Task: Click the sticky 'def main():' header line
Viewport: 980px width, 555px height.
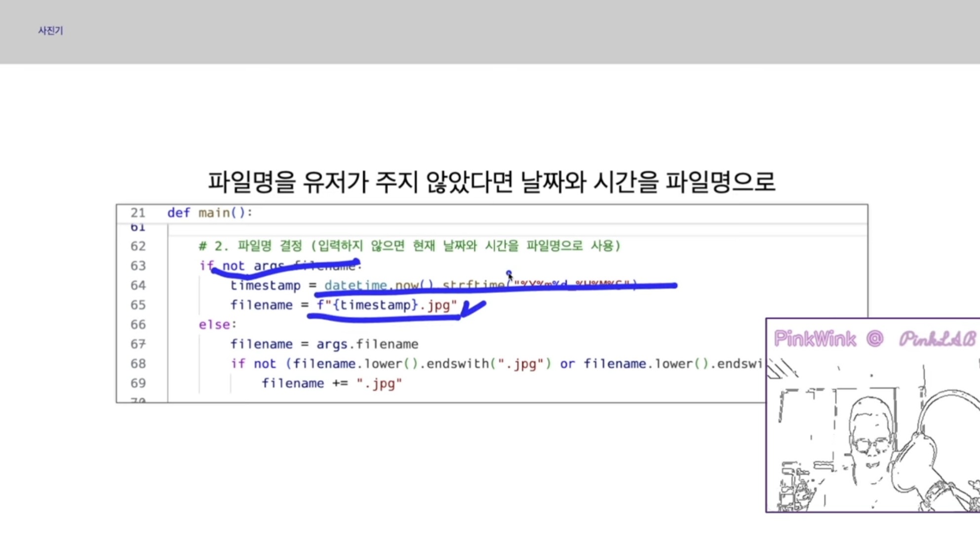Action: [x=209, y=213]
